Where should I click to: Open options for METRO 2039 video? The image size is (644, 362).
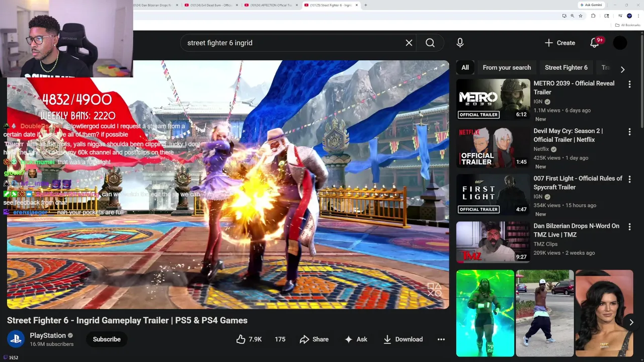(629, 84)
